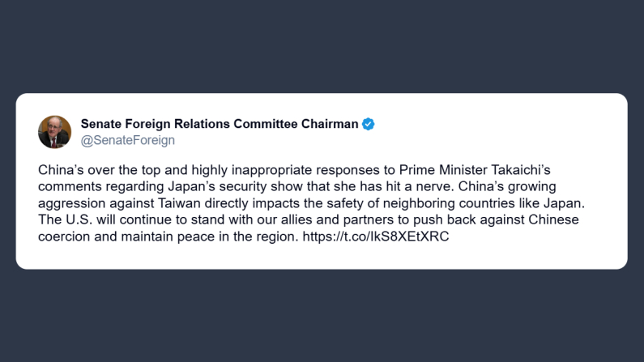The height and width of the screenshot is (362, 644).
Task: Open the Senate Foreign Relations Committee Chairman name
Action: coord(219,124)
